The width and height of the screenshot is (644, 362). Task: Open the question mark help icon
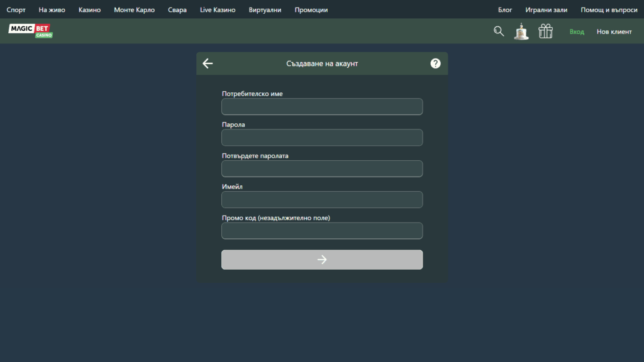[x=435, y=63]
